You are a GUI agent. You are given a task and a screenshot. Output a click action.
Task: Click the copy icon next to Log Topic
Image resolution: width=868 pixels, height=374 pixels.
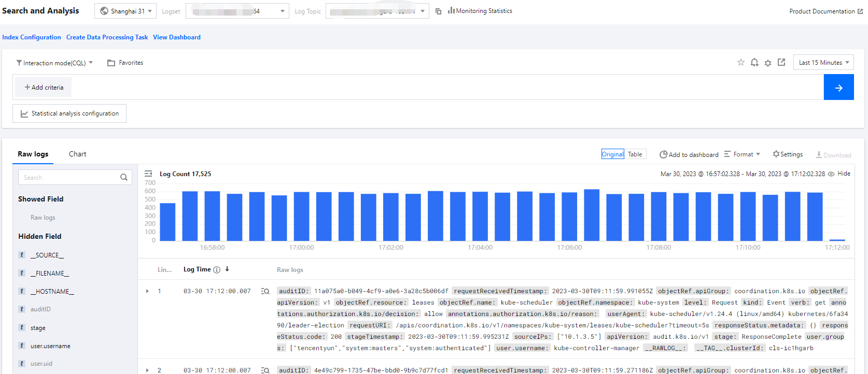[438, 11]
